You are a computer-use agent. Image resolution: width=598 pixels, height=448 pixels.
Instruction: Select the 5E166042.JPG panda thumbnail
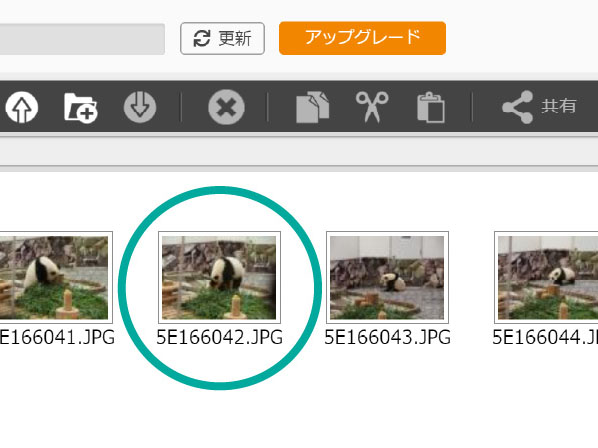pyautogui.click(x=219, y=277)
